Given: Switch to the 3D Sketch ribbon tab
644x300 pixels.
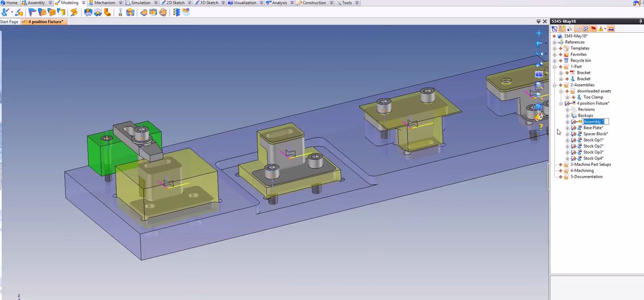Looking at the screenshot, I should (208, 3).
